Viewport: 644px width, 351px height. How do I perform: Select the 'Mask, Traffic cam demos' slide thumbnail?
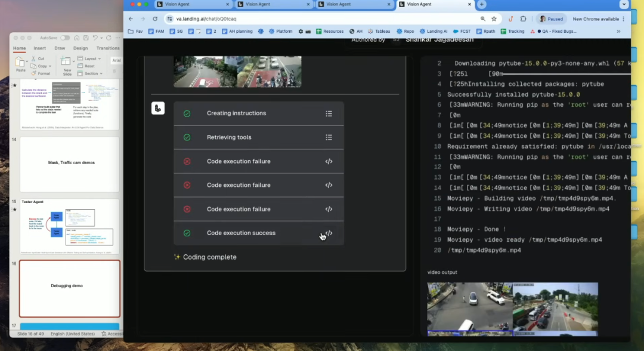pyautogui.click(x=70, y=163)
